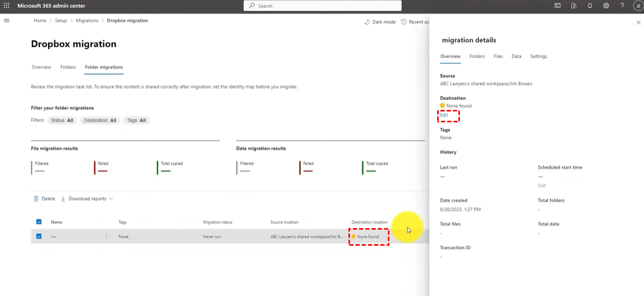This screenshot has height=296, width=644.
Task: Uncheck the Jim Bowen migration row checkbox
Action: 39,236
